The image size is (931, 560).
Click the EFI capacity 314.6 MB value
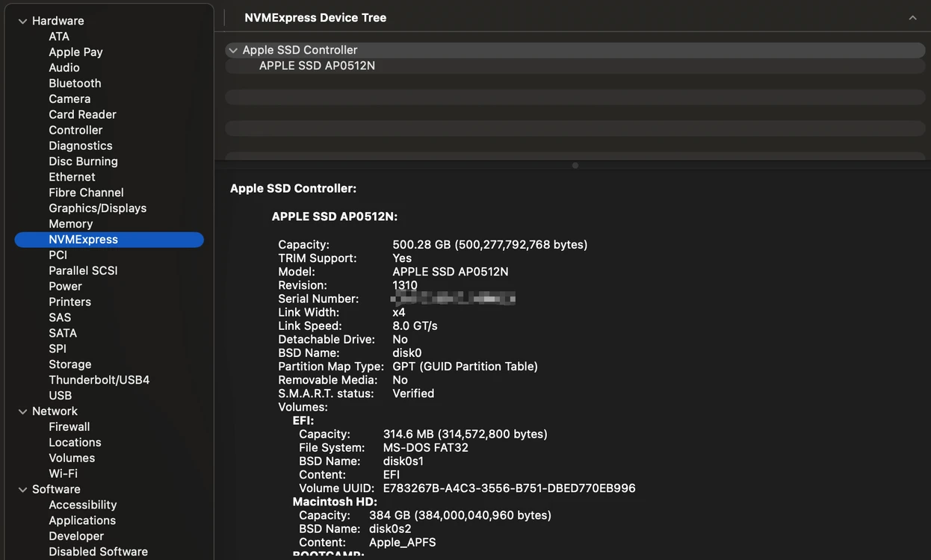tap(466, 435)
